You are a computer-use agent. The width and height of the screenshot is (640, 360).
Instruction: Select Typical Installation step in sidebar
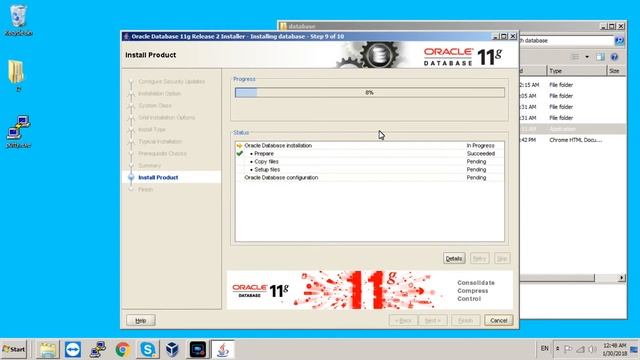(160, 142)
